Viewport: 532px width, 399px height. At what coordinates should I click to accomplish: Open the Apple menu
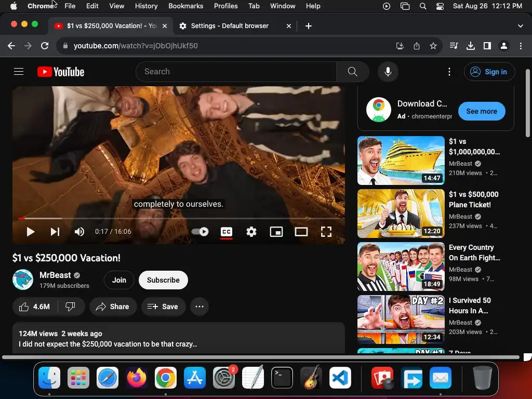(x=14, y=6)
